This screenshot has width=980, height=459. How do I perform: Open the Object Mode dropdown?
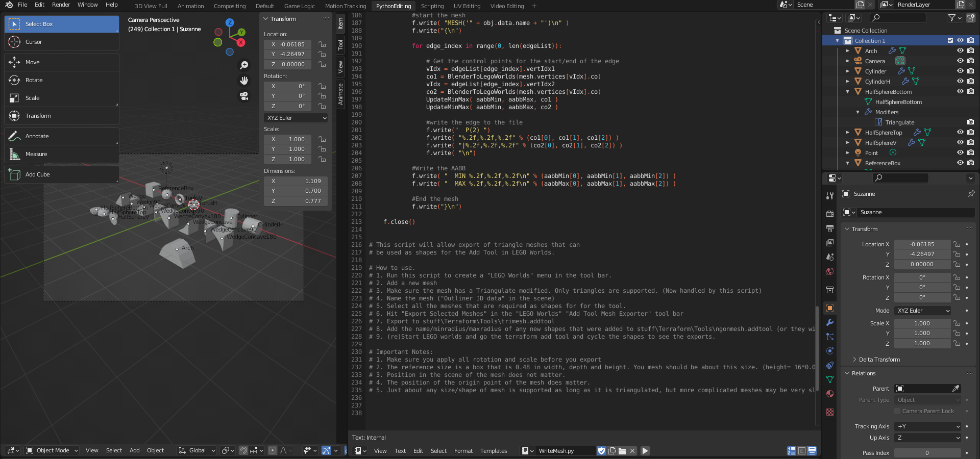click(52, 450)
